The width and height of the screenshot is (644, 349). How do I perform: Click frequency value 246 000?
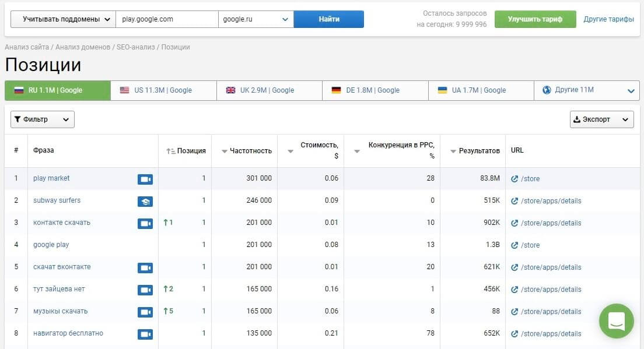259,200
